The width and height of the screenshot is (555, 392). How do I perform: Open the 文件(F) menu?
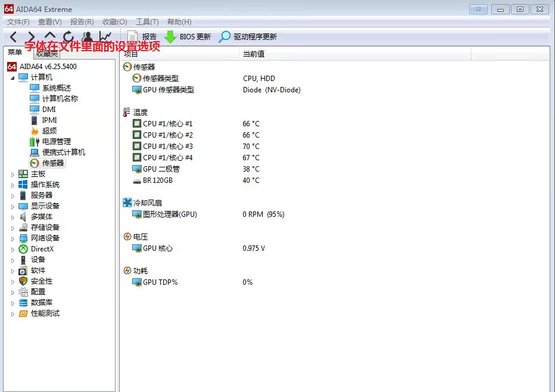tap(18, 22)
